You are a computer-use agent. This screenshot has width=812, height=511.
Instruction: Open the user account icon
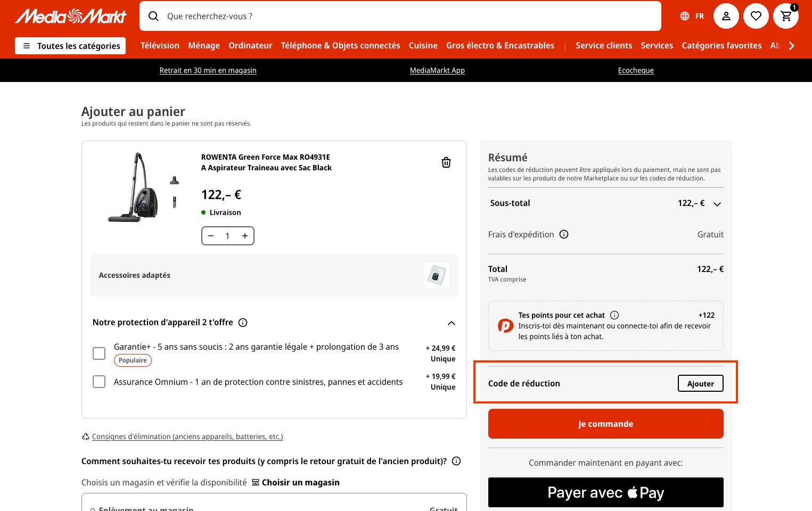pos(726,16)
